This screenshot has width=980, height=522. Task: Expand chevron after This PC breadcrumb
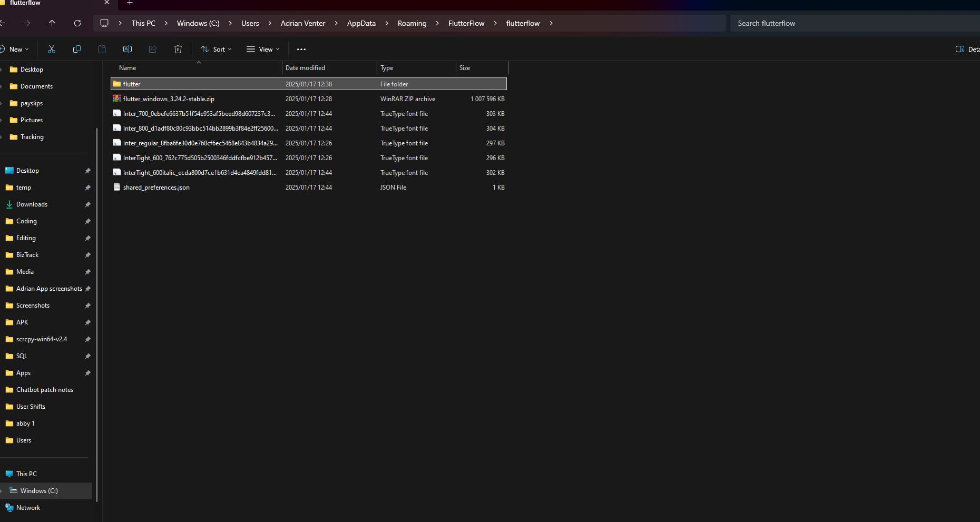pos(166,23)
